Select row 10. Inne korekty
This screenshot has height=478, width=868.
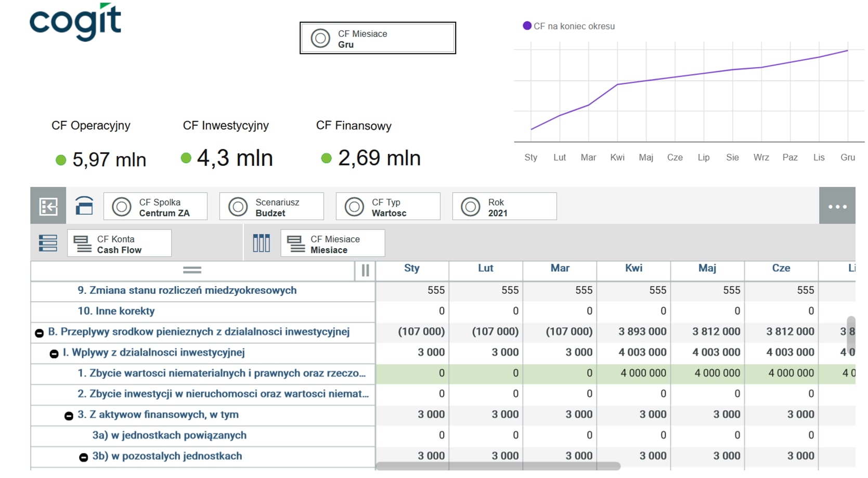[203, 312]
